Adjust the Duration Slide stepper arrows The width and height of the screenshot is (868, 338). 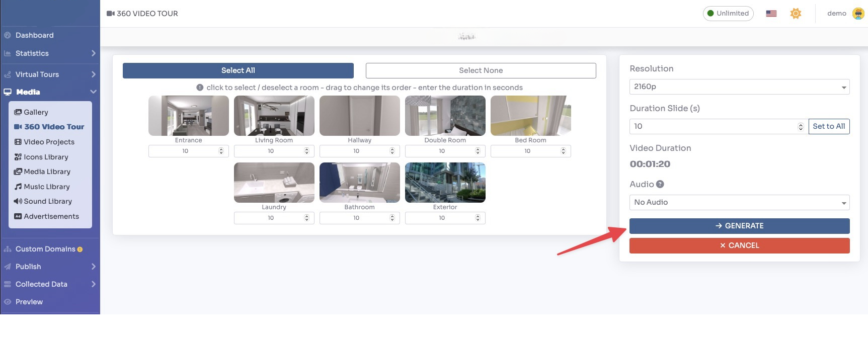coord(801,127)
